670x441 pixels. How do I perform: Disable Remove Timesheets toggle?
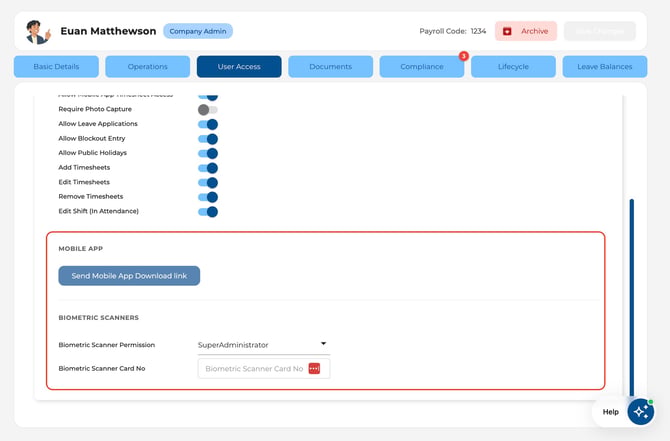(x=208, y=197)
